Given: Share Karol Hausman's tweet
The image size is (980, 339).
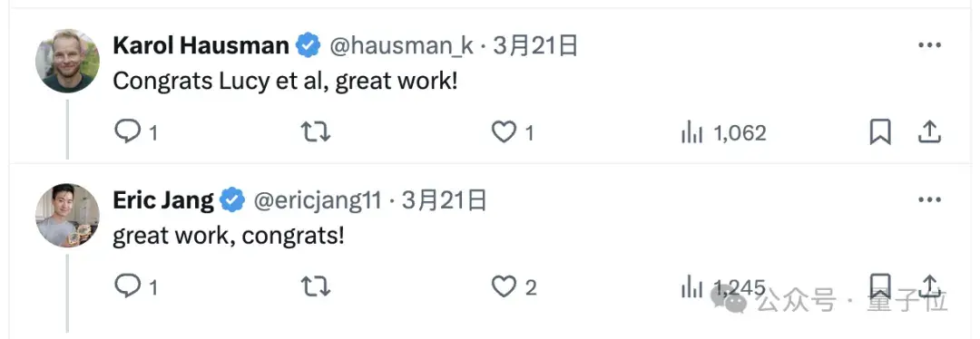Looking at the screenshot, I should [929, 131].
